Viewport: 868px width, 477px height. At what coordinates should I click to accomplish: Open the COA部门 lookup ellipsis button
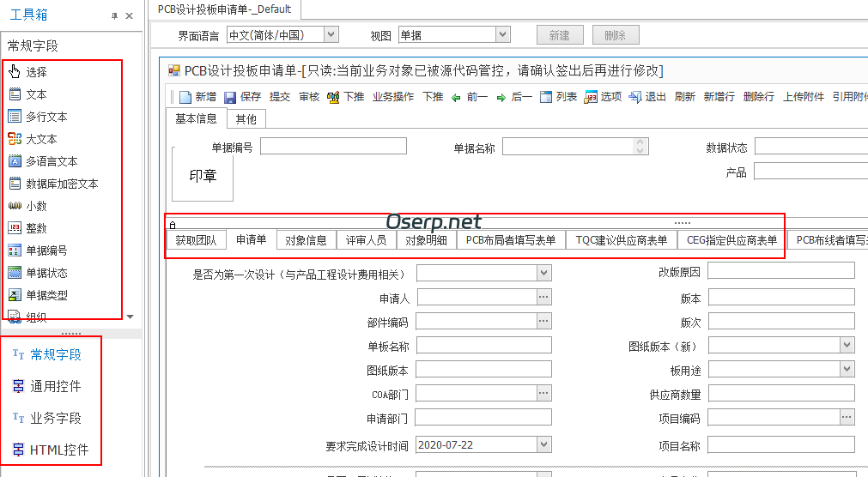(543, 393)
